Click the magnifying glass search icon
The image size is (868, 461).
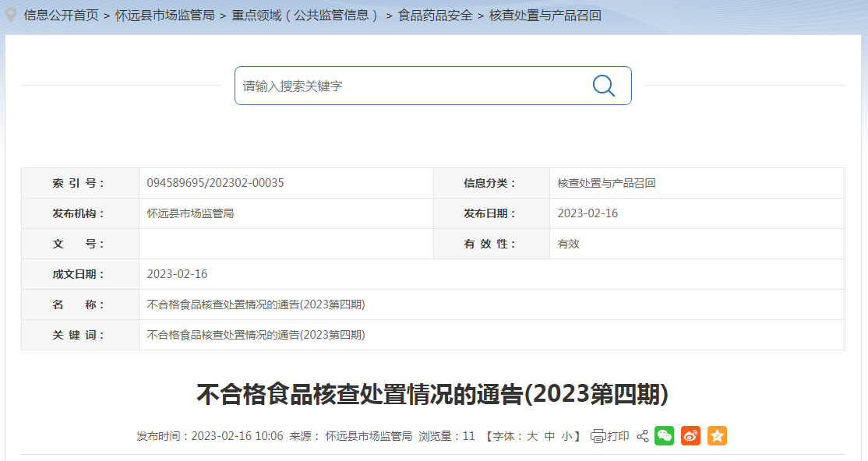pyautogui.click(x=603, y=86)
